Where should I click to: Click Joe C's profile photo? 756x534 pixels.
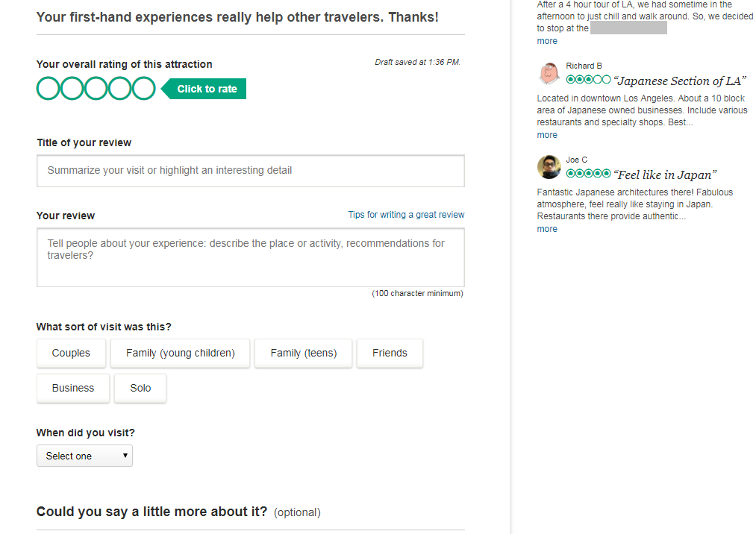pyautogui.click(x=549, y=167)
